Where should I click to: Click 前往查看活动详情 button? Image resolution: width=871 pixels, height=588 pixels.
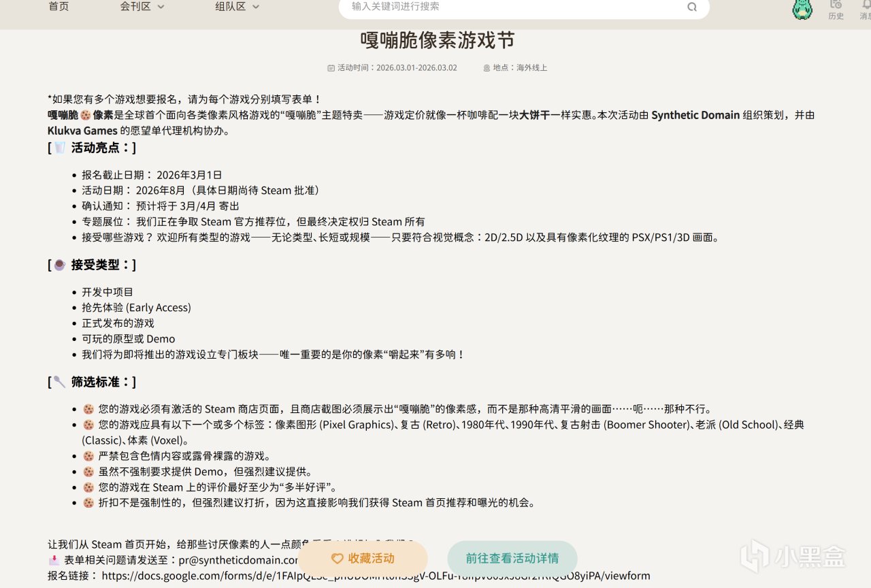tap(512, 558)
